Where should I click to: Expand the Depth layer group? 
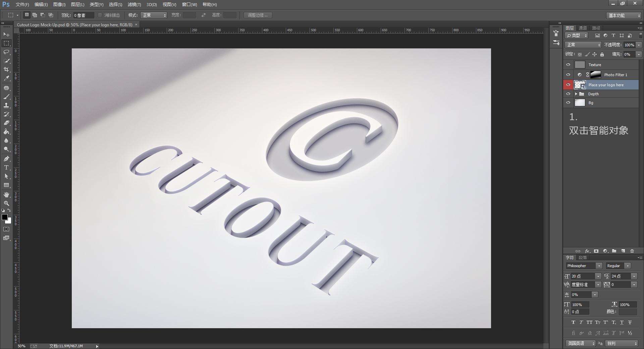(x=576, y=94)
